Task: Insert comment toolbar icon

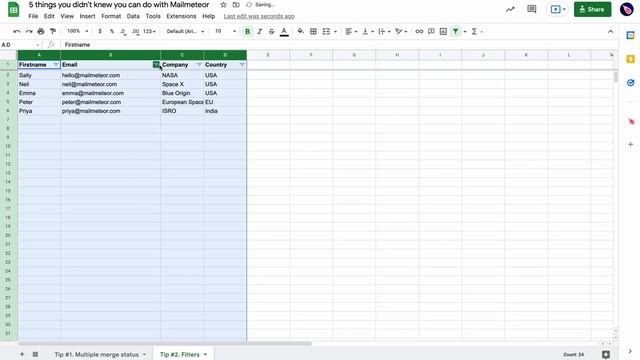Action: 431,31
